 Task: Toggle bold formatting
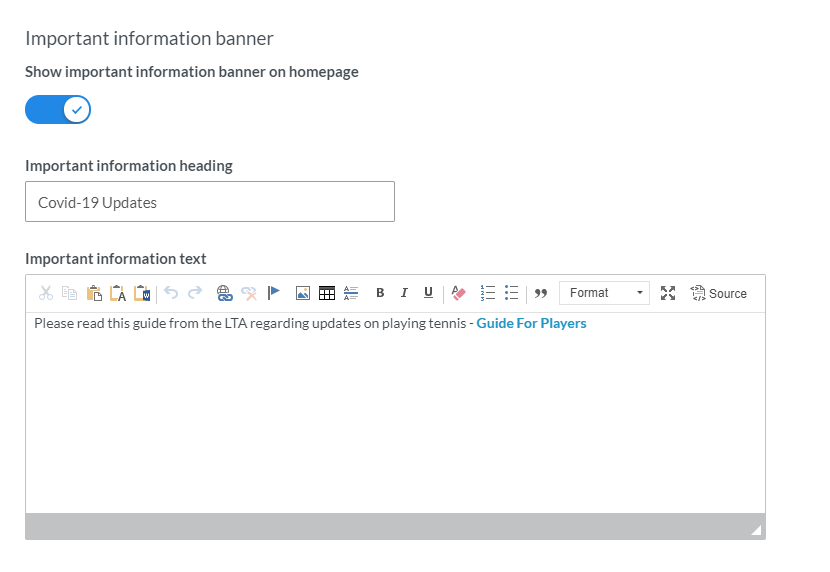click(x=380, y=293)
